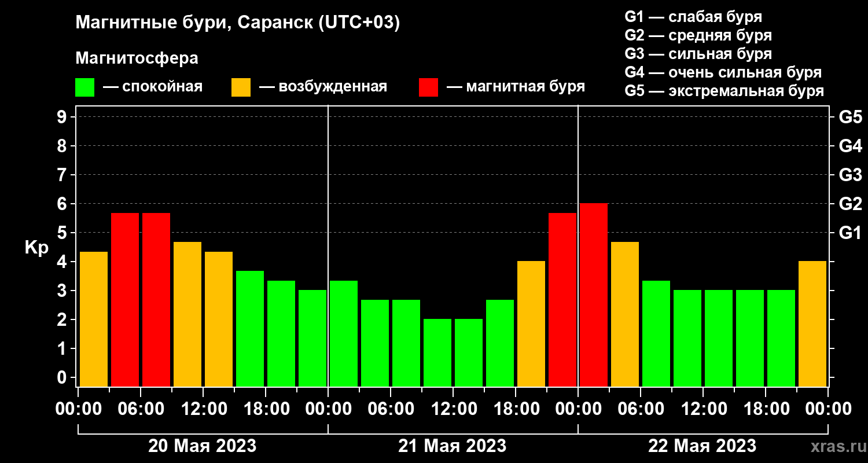Click the 'G1' label on the right axis
This screenshot has width=868, height=463.
pyautogui.click(x=851, y=233)
